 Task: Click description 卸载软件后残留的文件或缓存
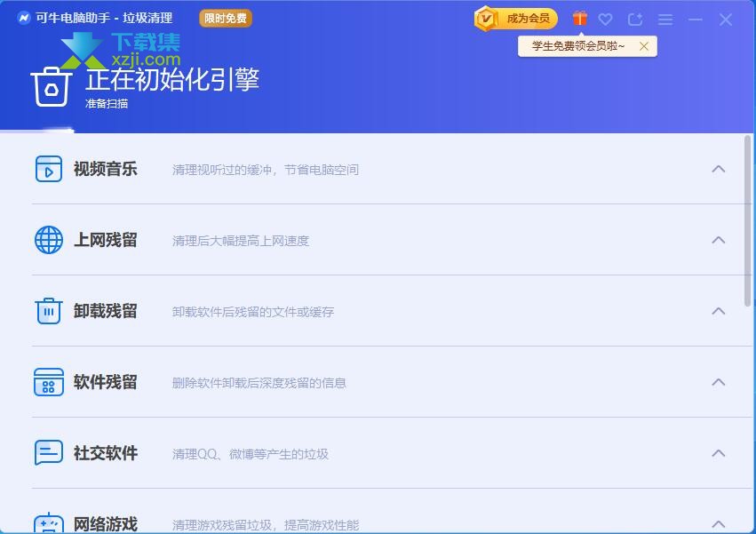click(x=253, y=312)
